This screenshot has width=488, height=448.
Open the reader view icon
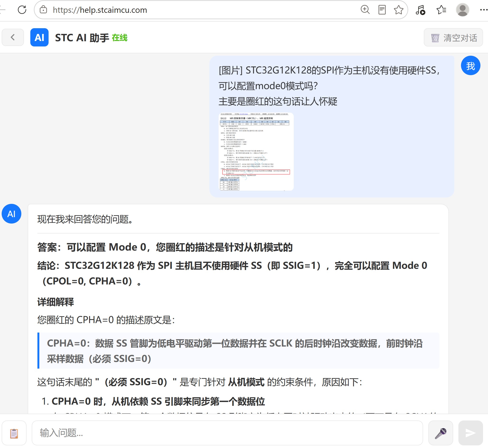pyautogui.click(x=382, y=10)
